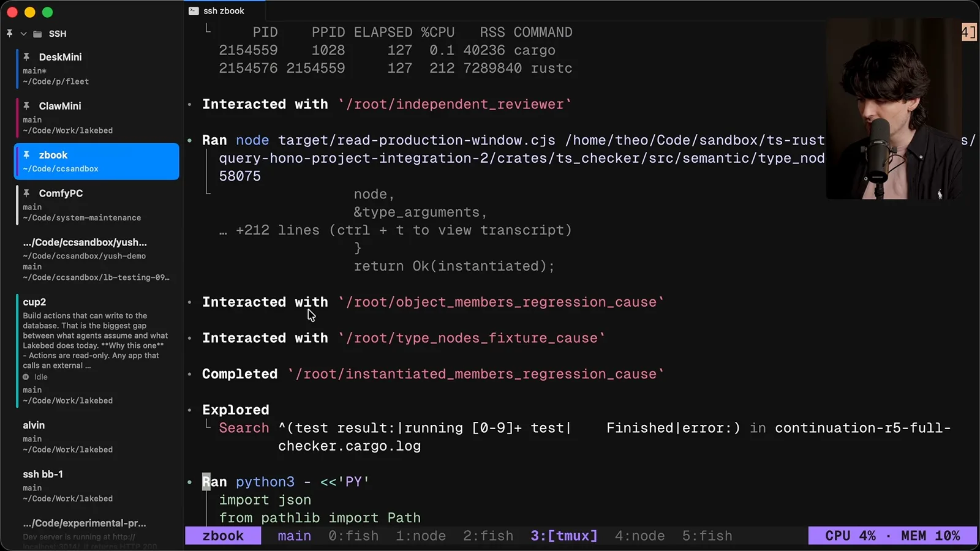Click the pin icon beside ComfyPC
980x551 pixels.
click(26, 193)
